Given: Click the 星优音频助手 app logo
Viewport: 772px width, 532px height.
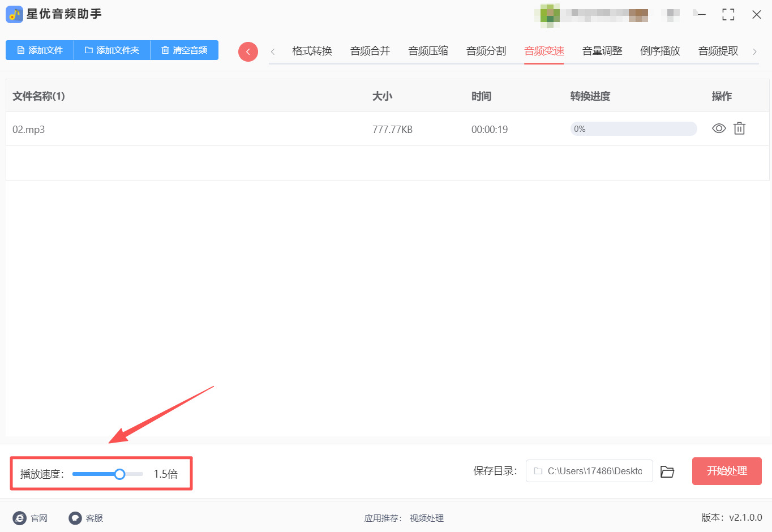Looking at the screenshot, I should [14, 14].
